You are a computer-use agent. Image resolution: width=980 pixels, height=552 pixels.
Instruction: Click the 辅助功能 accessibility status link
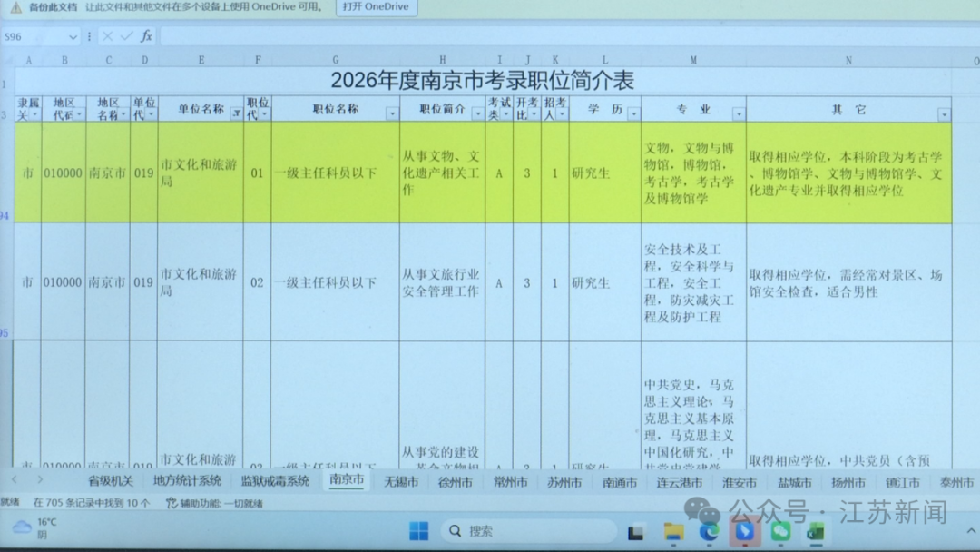(x=214, y=503)
